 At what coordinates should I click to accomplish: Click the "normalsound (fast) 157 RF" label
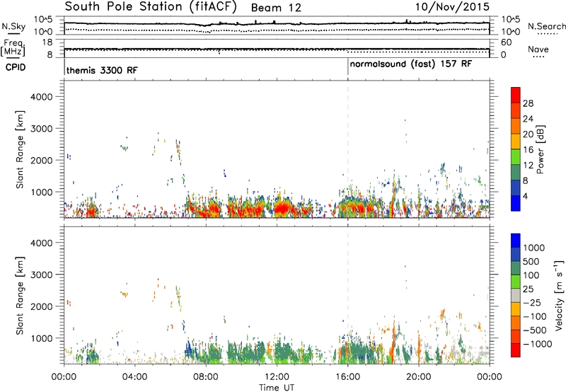click(x=411, y=64)
